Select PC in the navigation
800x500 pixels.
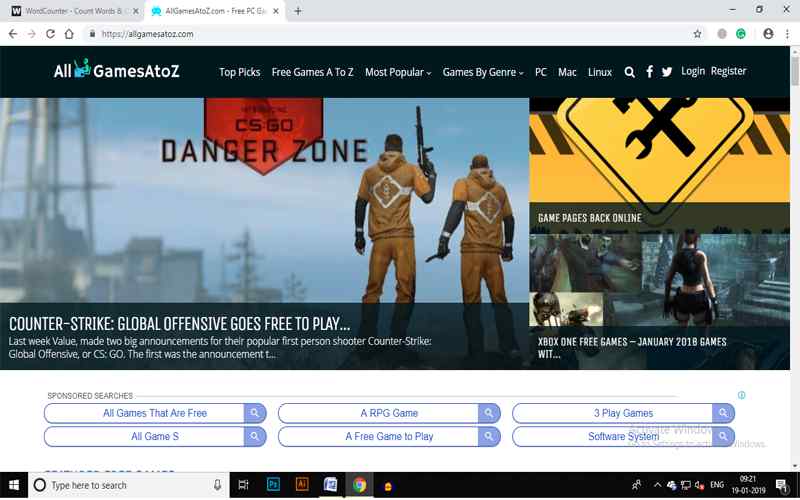click(x=541, y=72)
